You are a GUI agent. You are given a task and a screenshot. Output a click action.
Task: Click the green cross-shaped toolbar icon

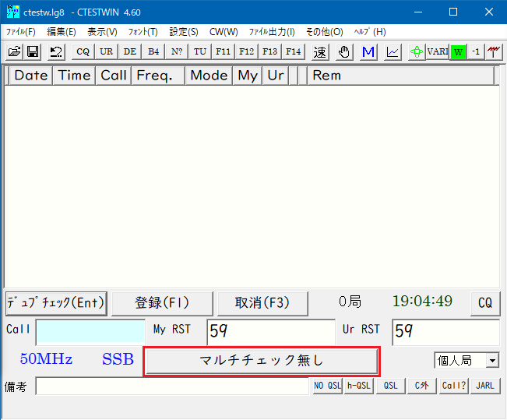point(417,51)
